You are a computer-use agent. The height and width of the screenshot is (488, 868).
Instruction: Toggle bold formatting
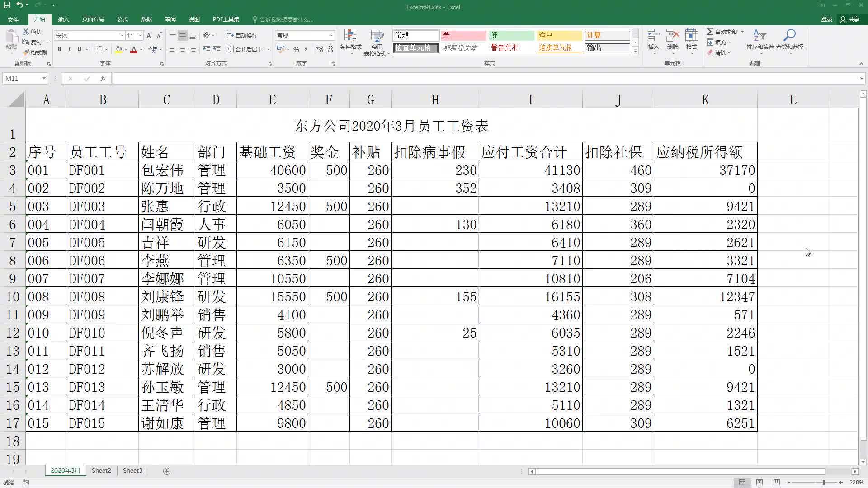click(59, 49)
